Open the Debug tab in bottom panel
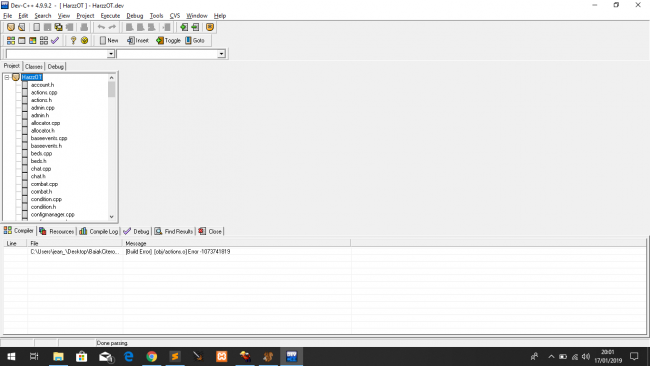The image size is (650, 366). (x=136, y=231)
